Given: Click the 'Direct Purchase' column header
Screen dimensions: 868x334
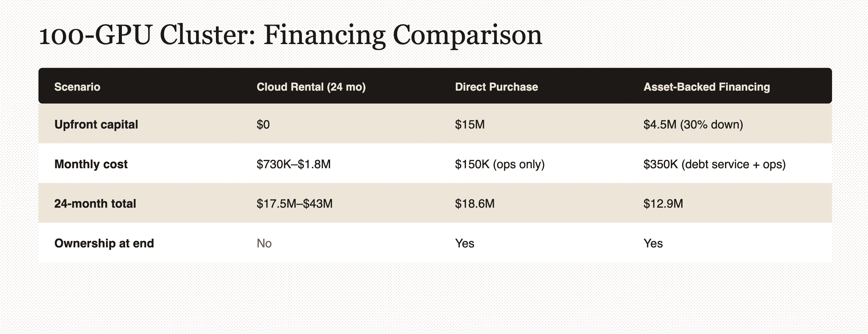Looking at the screenshot, I should coord(496,87).
